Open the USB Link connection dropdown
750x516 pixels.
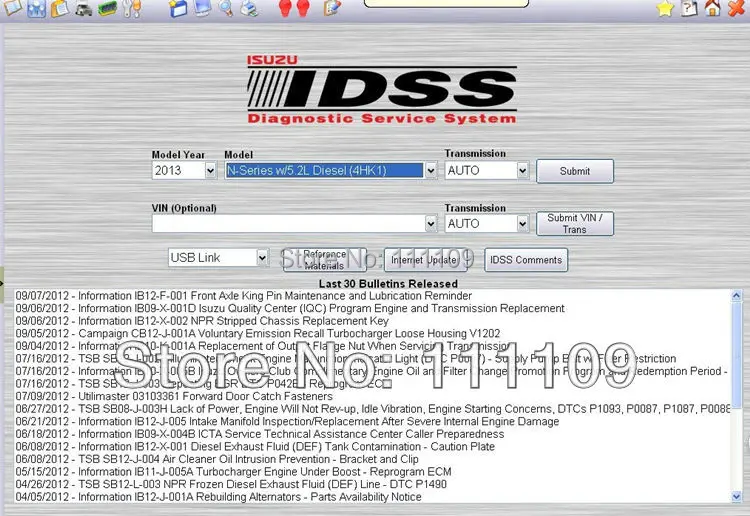(x=218, y=257)
